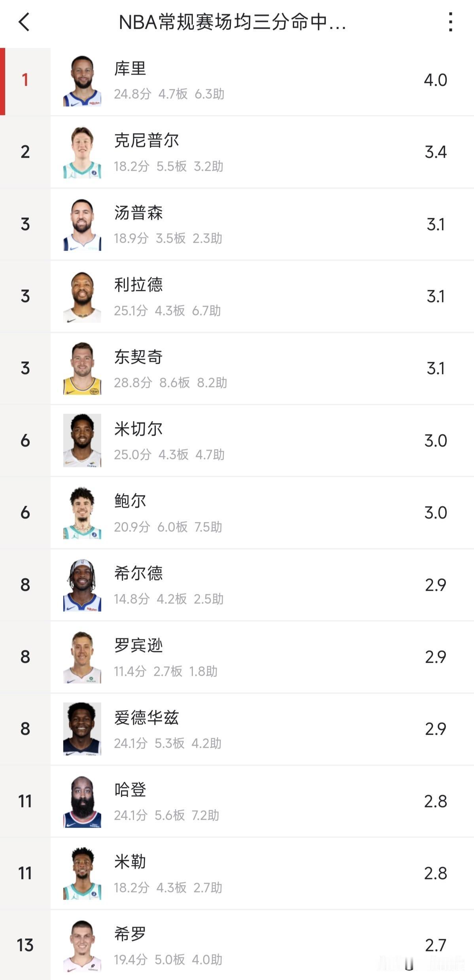474x980 pixels.
Task: Tap 哈登's 2.8 average value
Action: [436, 802]
